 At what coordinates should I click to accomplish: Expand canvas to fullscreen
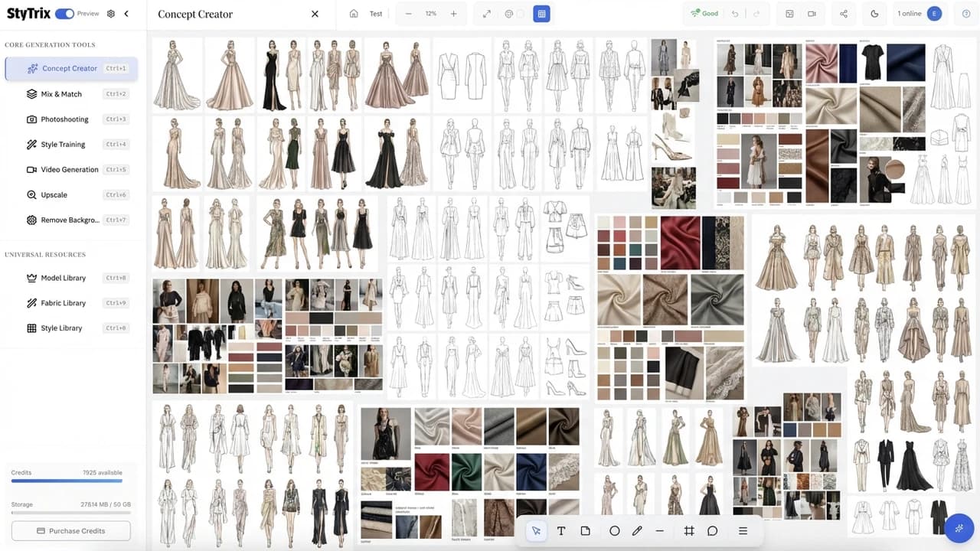click(487, 14)
